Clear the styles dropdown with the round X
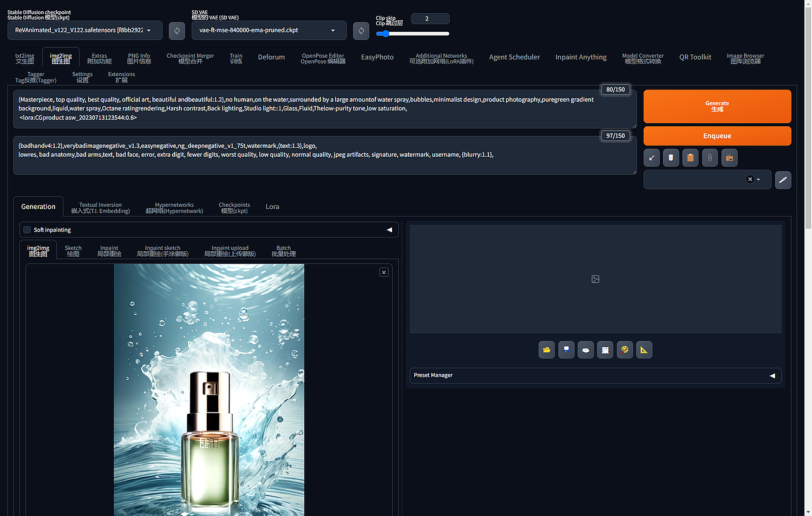This screenshot has height=516, width=812. [x=750, y=180]
